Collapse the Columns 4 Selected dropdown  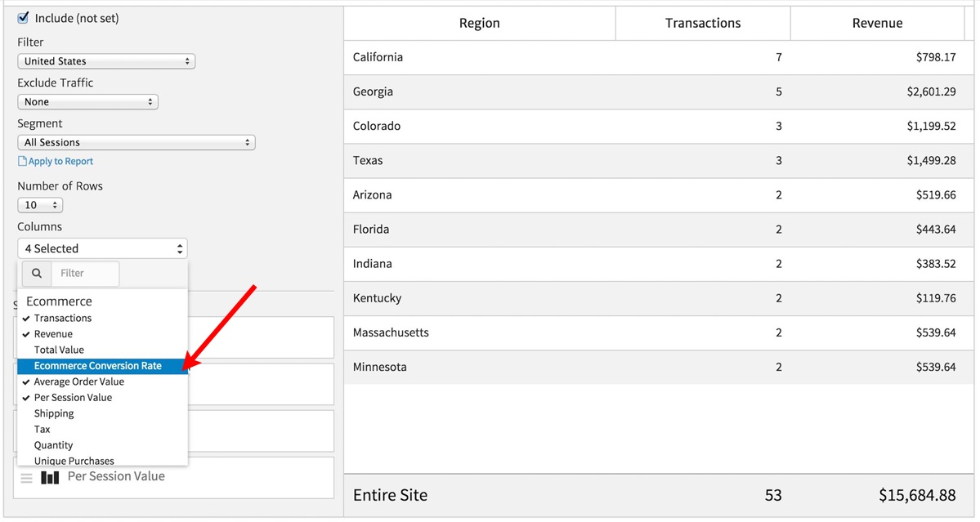pyautogui.click(x=102, y=248)
